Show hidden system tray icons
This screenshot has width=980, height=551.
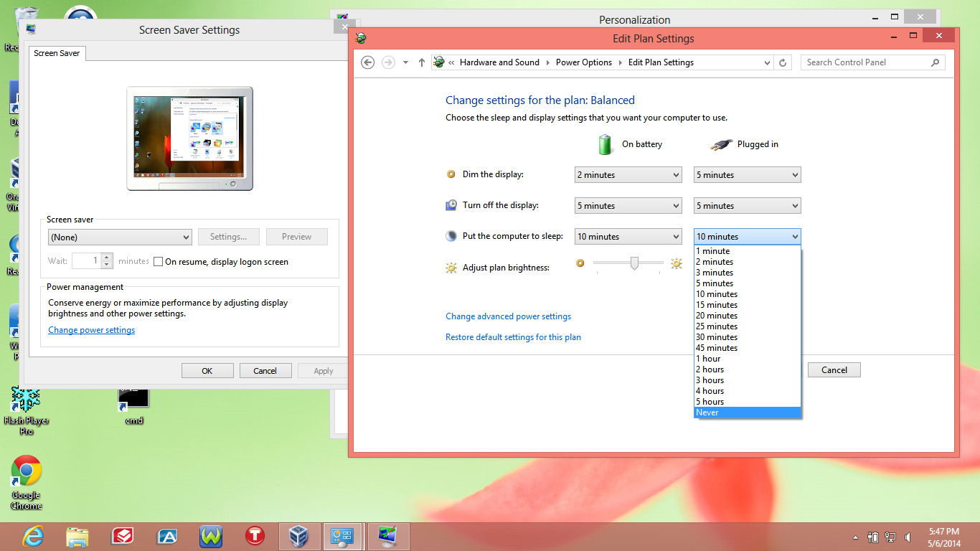[x=855, y=537]
